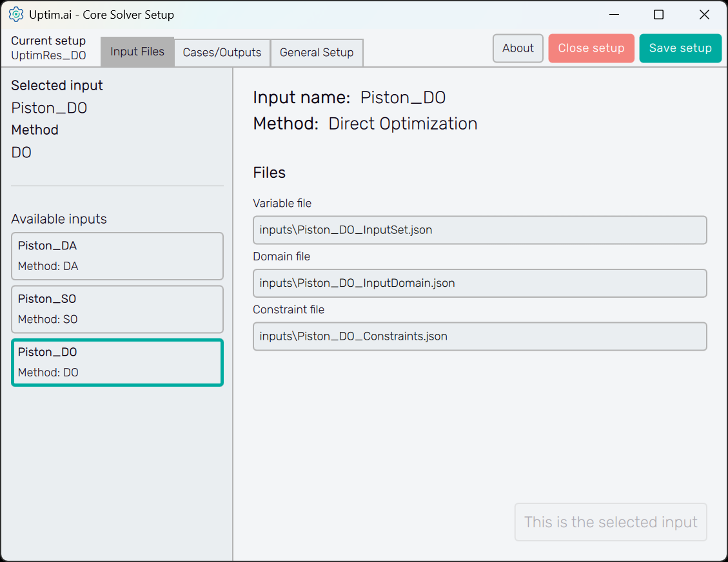Image resolution: width=728 pixels, height=562 pixels.
Task: Open the Cases/Outputs tab
Action: click(x=222, y=53)
